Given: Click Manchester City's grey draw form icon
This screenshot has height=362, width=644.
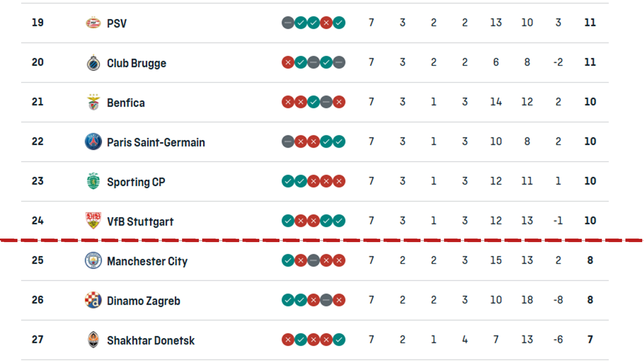Looking at the screenshot, I should pos(313,260).
